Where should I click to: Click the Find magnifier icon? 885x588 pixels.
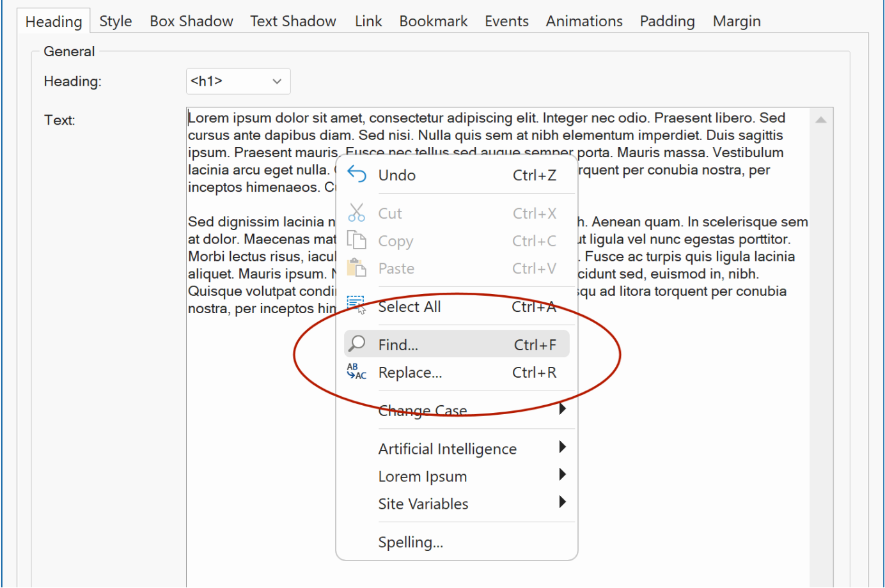pos(357,344)
